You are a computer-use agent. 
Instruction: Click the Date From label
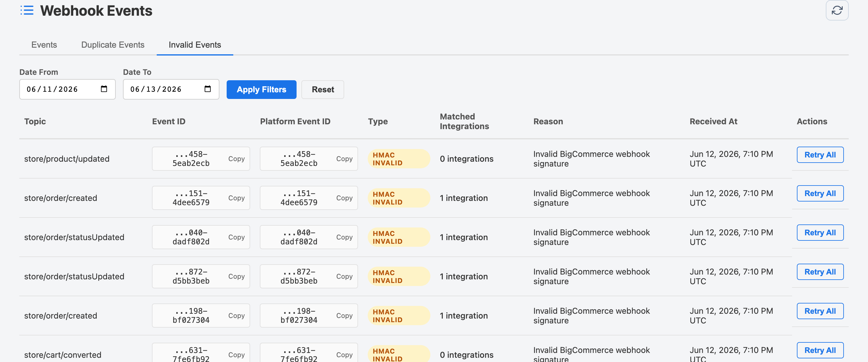(39, 72)
